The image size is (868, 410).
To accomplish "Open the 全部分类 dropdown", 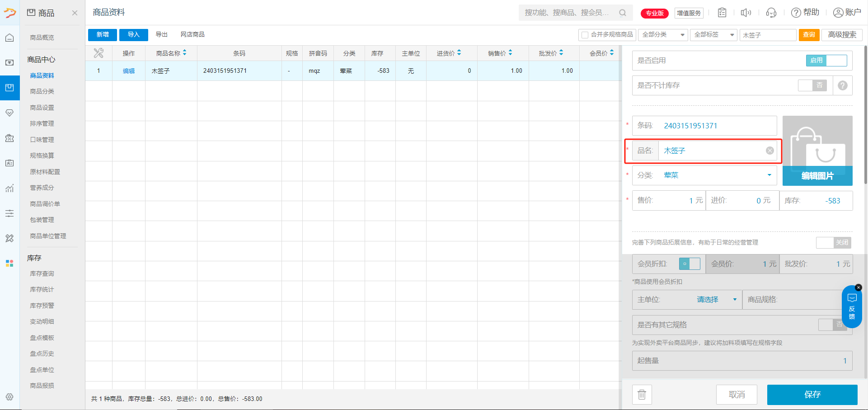I will click(x=663, y=35).
